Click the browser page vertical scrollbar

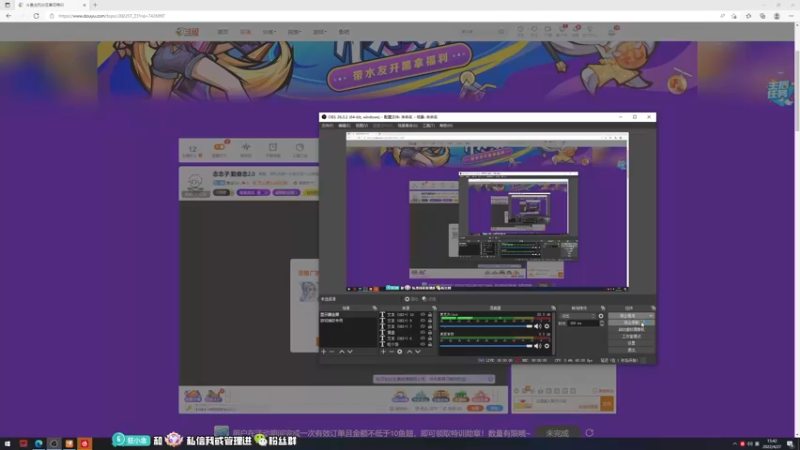pyautogui.click(x=797, y=230)
